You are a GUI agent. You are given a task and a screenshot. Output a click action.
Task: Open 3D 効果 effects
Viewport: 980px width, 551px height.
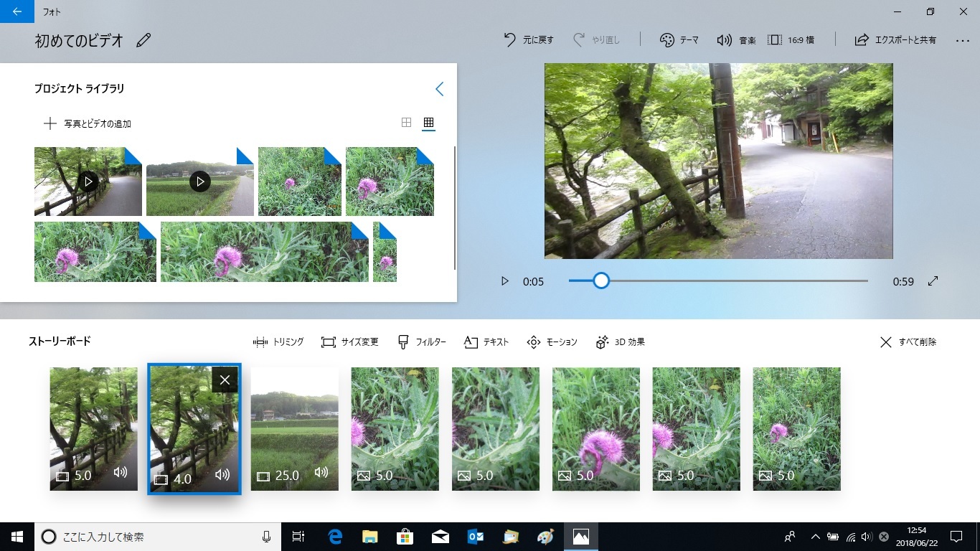(621, 342)
